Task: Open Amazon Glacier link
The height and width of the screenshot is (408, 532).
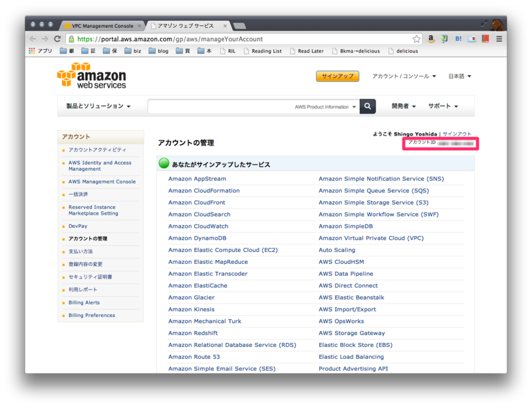Action: (x=192, y=298)
